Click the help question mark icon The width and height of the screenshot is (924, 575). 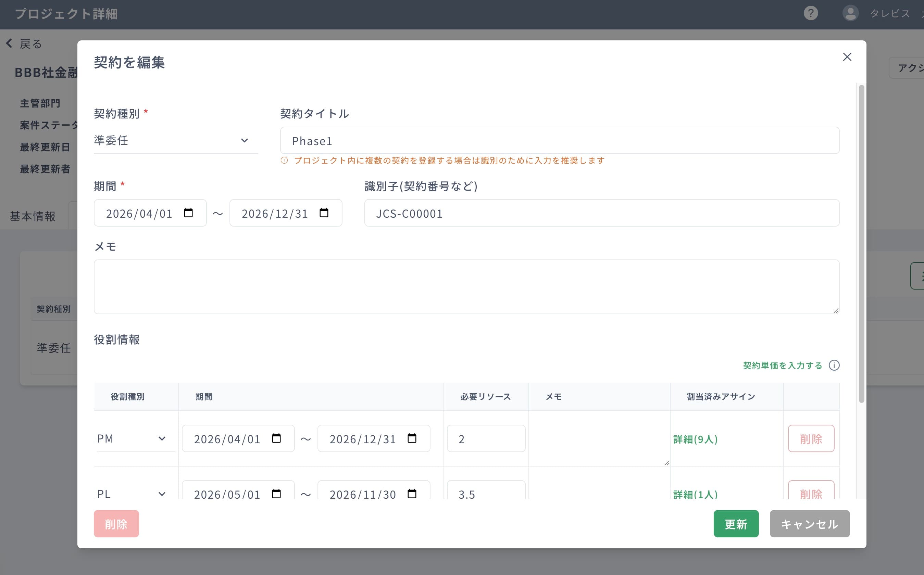811,13
